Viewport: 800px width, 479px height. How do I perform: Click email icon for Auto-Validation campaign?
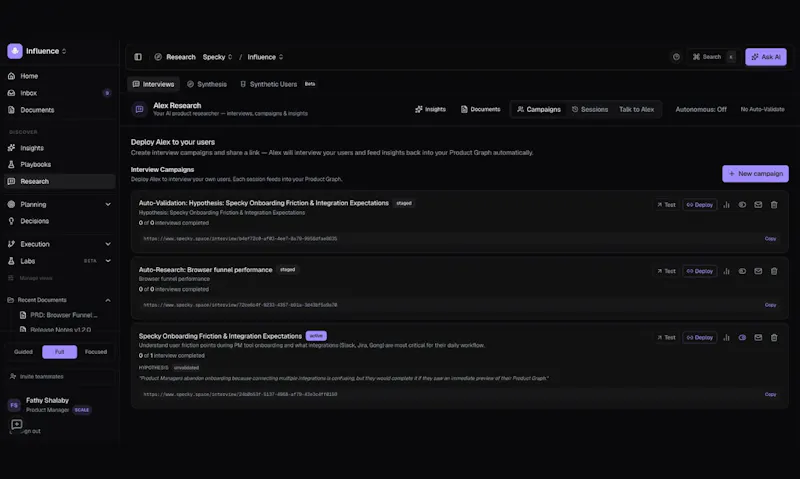[758, 205]
